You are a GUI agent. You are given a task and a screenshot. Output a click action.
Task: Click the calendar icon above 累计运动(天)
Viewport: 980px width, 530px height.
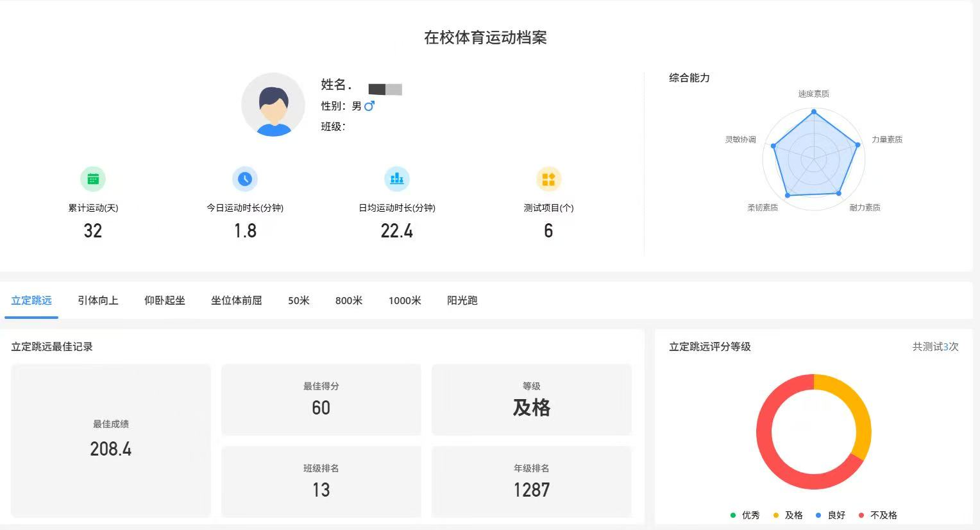(93, 178)
